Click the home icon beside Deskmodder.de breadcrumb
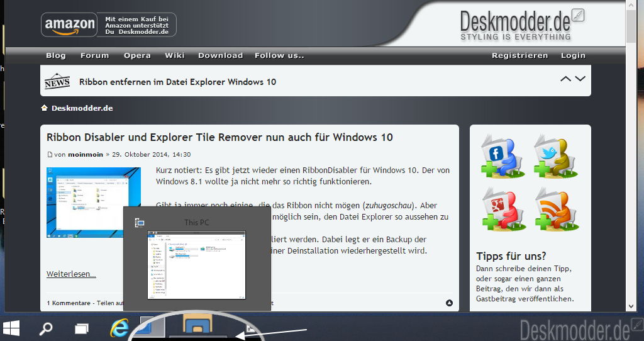The height and width of the screenshot is (341, 644). pos(45,108)
